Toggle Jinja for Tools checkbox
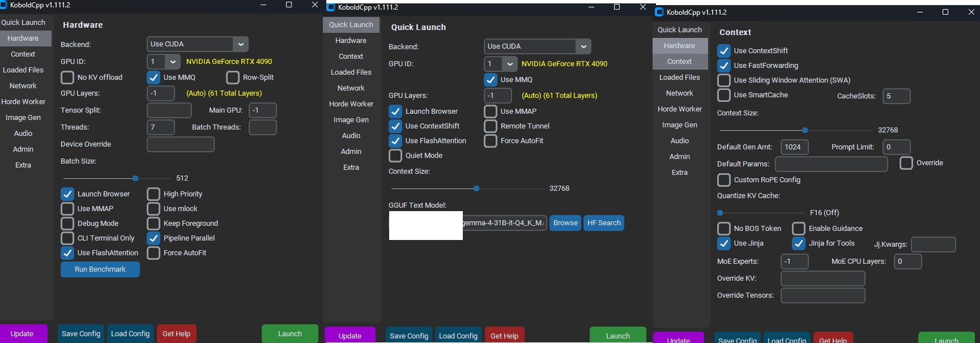This screenshot has width=980, height=343. [x=799, y=243]
